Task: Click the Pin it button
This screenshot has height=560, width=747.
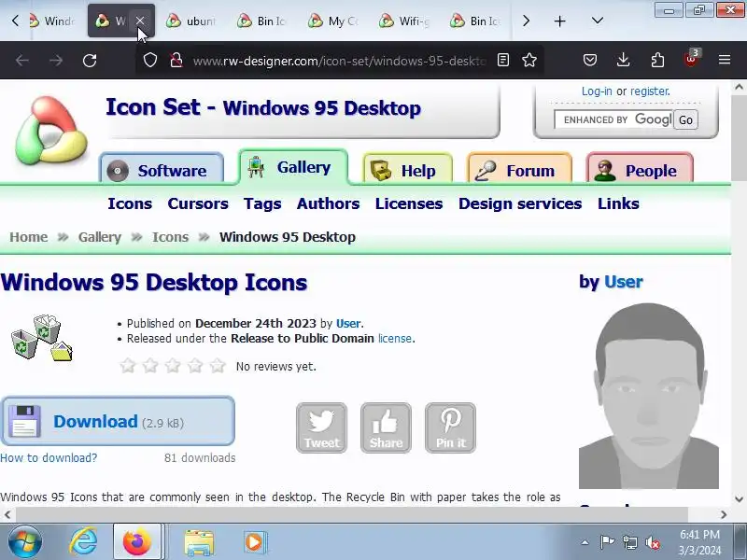Action: click(450, 427)
